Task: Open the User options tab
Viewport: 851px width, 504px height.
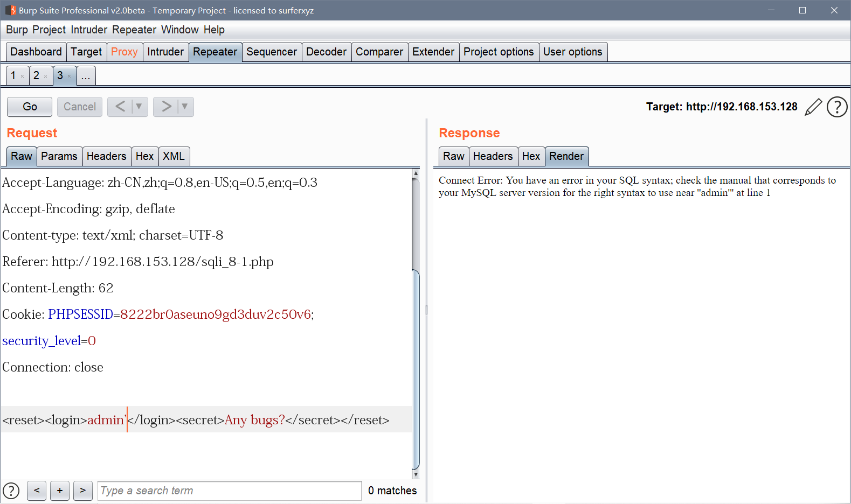Action: 573,52
